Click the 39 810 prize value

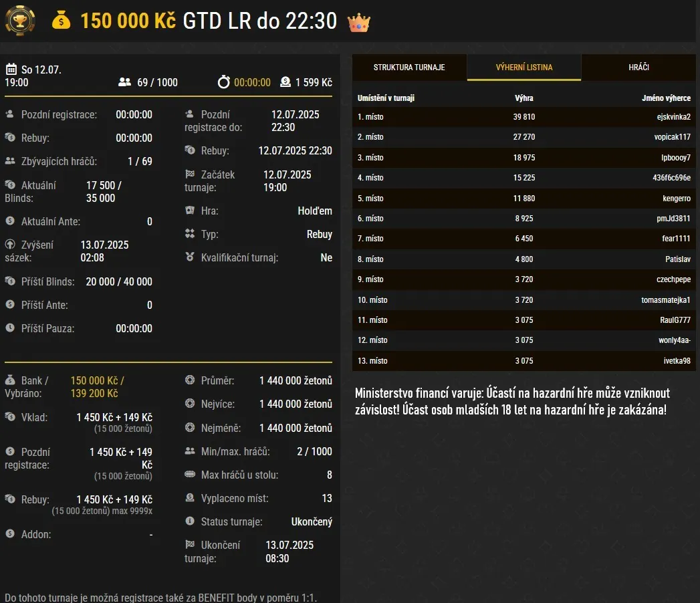click(523, 117)
